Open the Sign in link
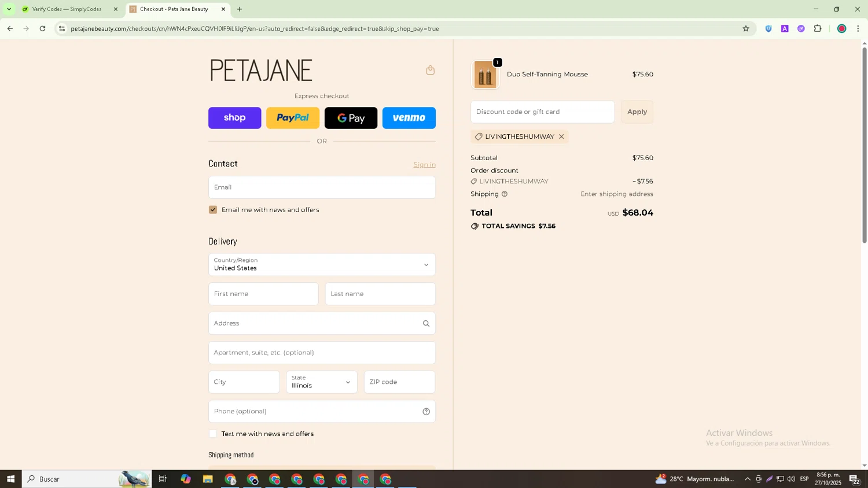The image size is (868, 488). [x=424, y=165]
